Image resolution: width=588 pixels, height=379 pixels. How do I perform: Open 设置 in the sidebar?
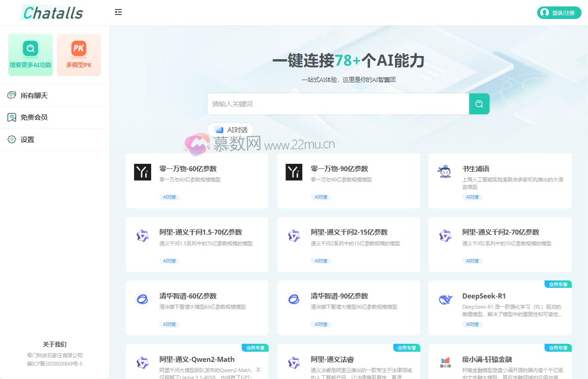(27, 139)
